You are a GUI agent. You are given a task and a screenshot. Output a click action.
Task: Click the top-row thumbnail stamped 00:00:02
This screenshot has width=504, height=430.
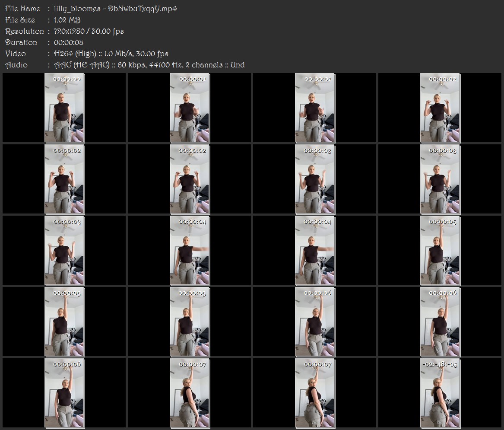pos(440,108)
